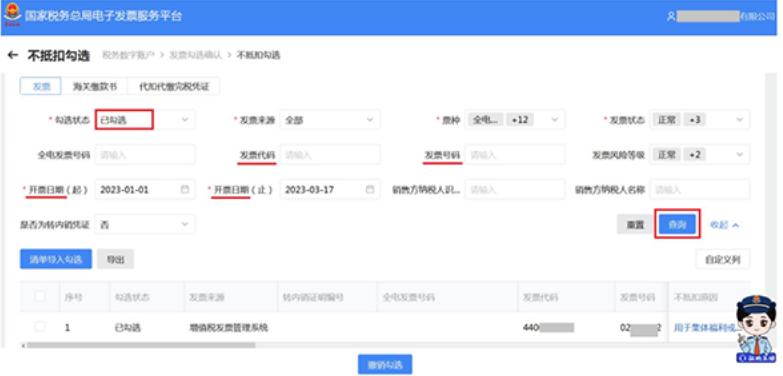Click the 转内销证明编号 column header
Screen dimensions: 783x376
(313, 297)
